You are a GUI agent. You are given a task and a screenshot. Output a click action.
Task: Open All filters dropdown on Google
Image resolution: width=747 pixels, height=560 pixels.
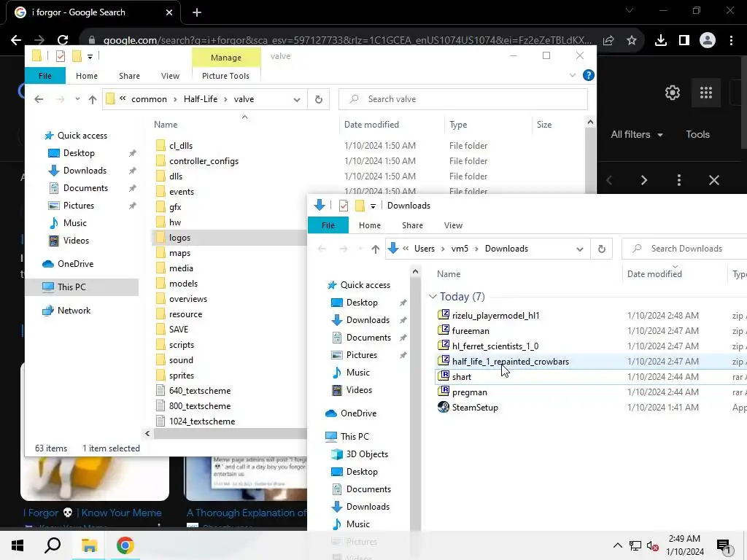coord(636,135)
